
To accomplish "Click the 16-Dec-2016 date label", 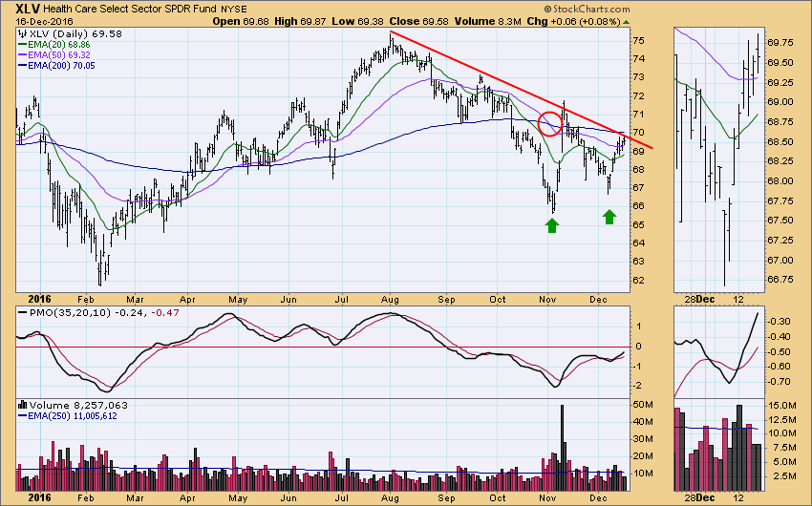I will [44, 22].
